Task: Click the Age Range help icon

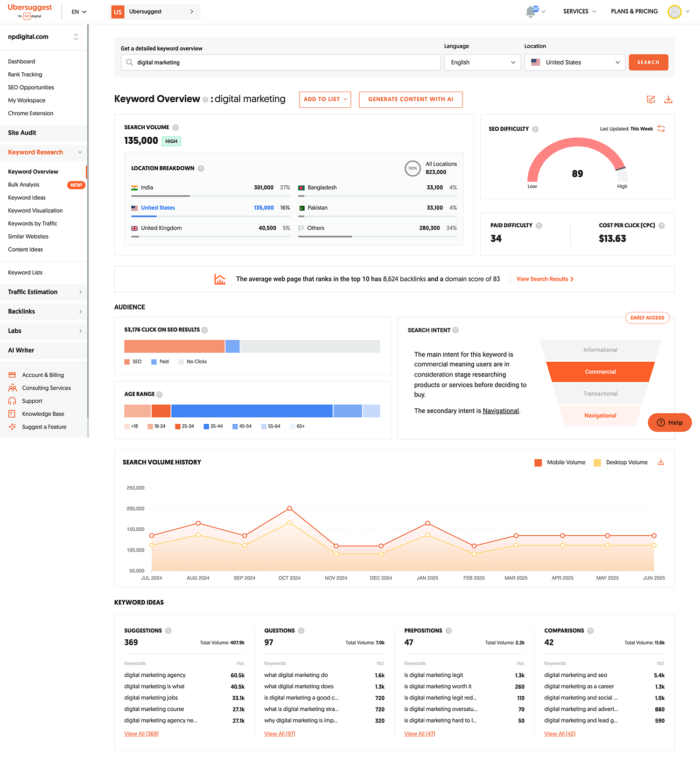Action: point(160,394)
